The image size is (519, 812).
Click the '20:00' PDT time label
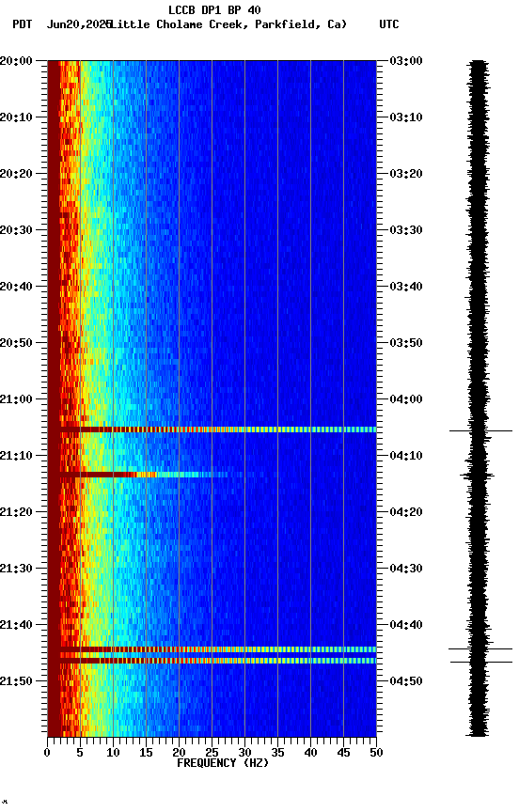(x=16, y=61)
